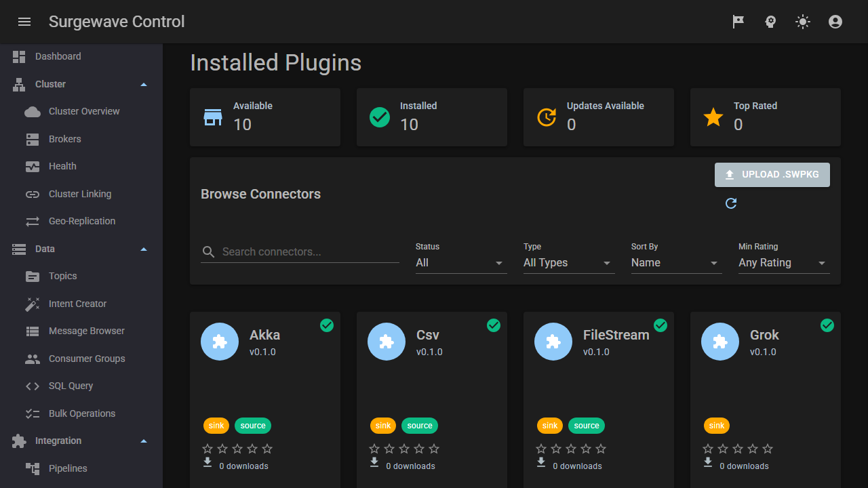Click the Installed stat card
This screenshot has height=488, width=868.
(x=432, y=117)
